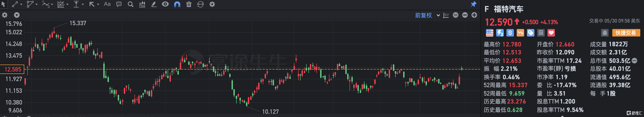
Task: Click the 交易中 05/30 09:58 status
Action: point(614,21)
